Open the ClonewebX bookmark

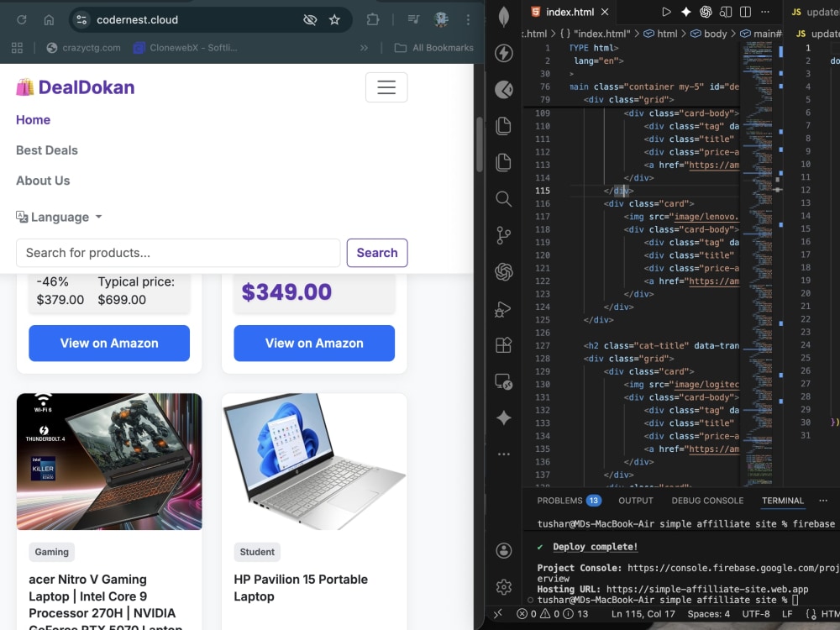point(186,48)
